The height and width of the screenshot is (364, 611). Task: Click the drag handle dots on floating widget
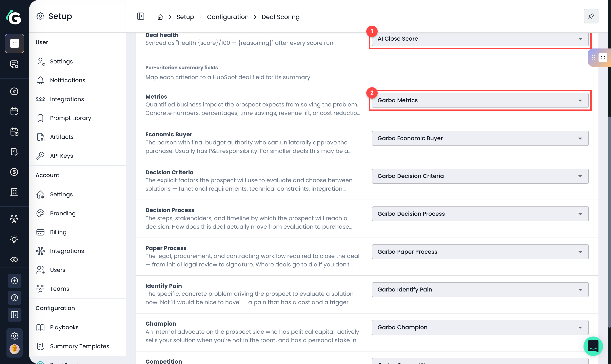593,58
